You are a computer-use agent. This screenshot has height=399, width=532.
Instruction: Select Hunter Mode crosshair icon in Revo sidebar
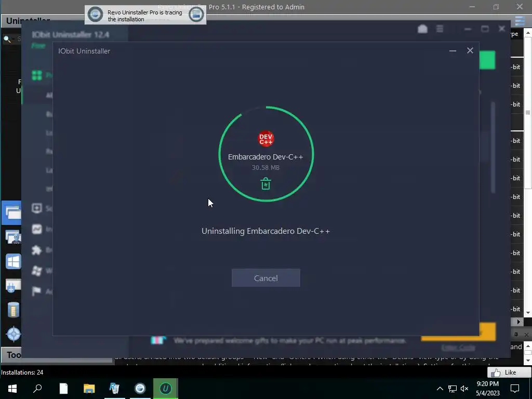pos(14,334)
